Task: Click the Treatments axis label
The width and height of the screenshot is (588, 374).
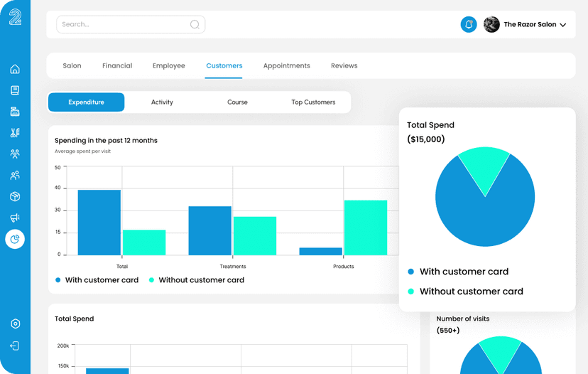Action: [233, 267]
